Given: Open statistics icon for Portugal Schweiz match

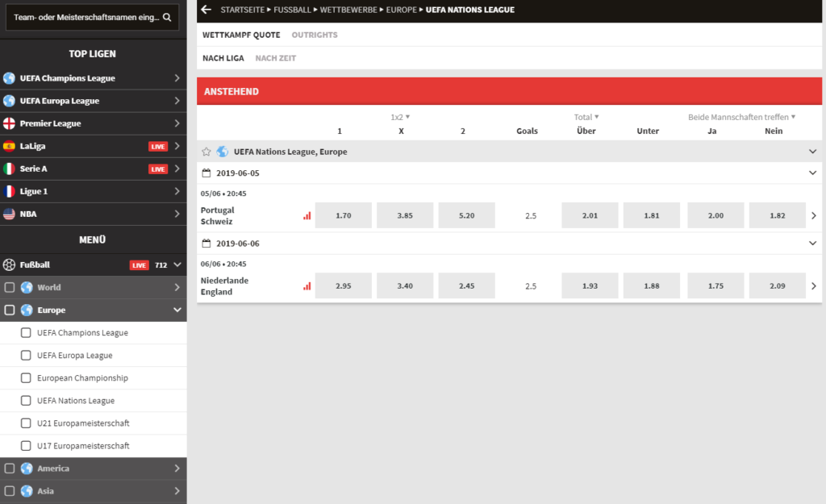Looking at the screenshot, I should click(x=307, y=215).
